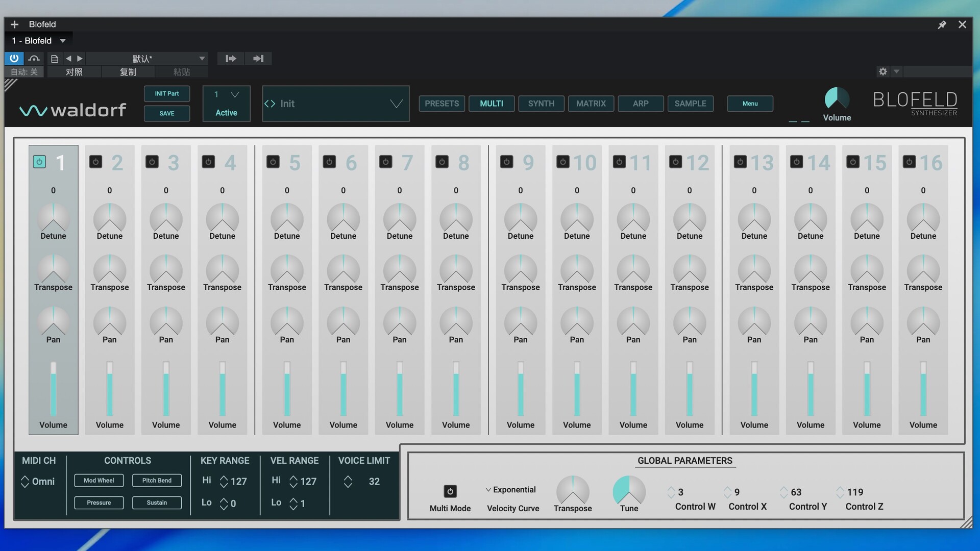The width and height of the screenshot is (980, 551).
Task: Click the plus icon beside the Blofeld title
Action: click(x=14, y=24)
